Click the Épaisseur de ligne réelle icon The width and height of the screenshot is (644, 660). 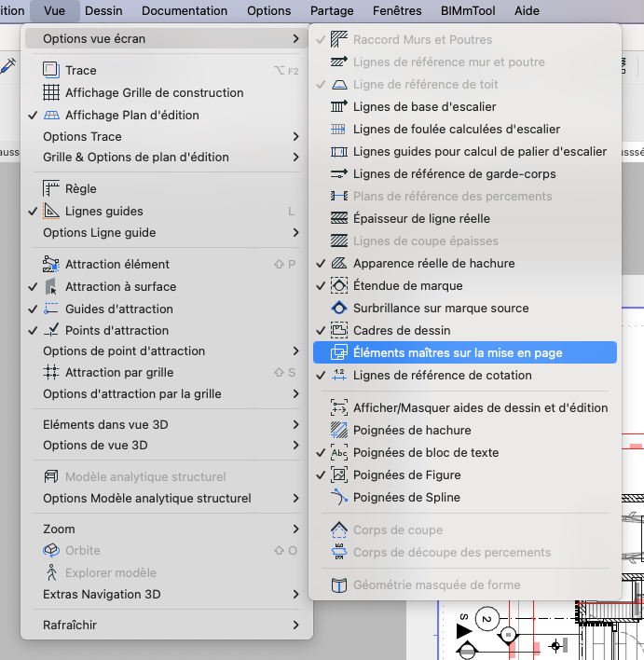339,218
